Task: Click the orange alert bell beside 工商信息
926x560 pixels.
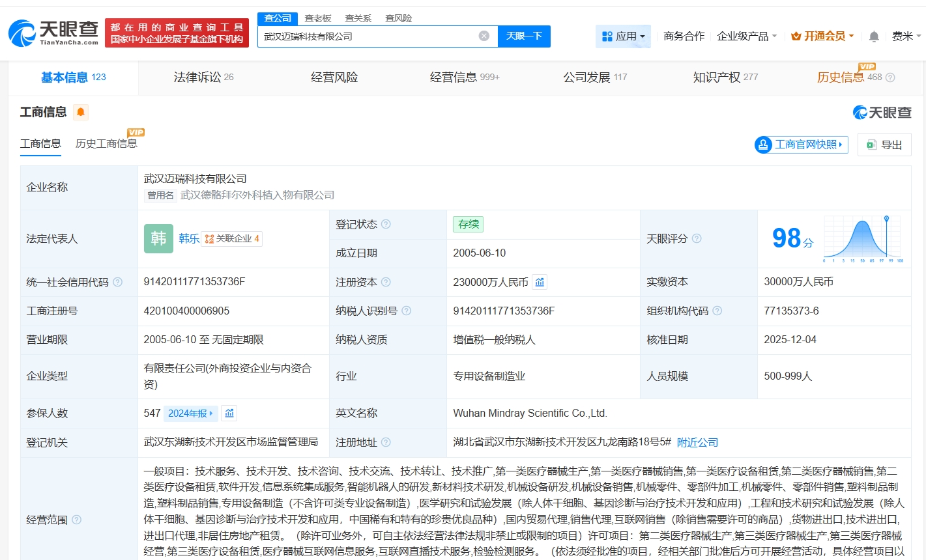Action: point(81,113)
